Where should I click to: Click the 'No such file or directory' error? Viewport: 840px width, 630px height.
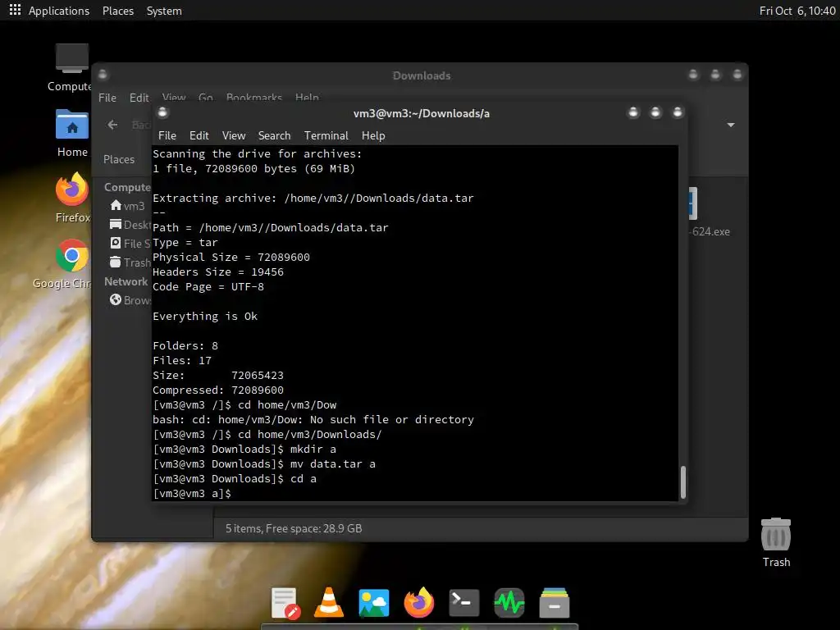coord(392,419)
